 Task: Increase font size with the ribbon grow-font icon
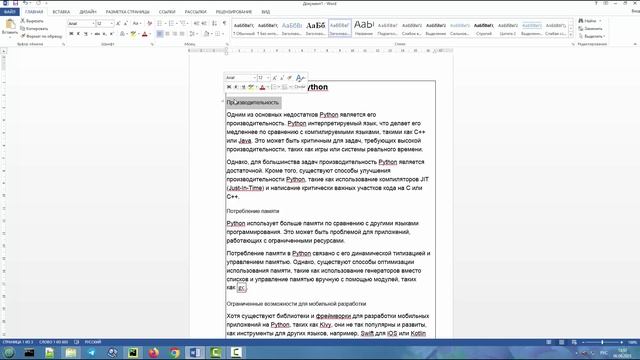pos(118,24)
